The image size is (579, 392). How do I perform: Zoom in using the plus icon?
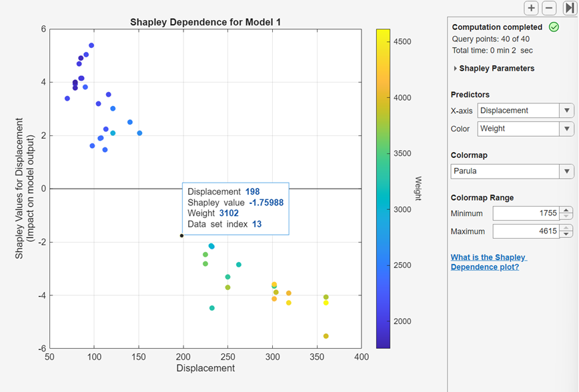click(x=531, y=8)
